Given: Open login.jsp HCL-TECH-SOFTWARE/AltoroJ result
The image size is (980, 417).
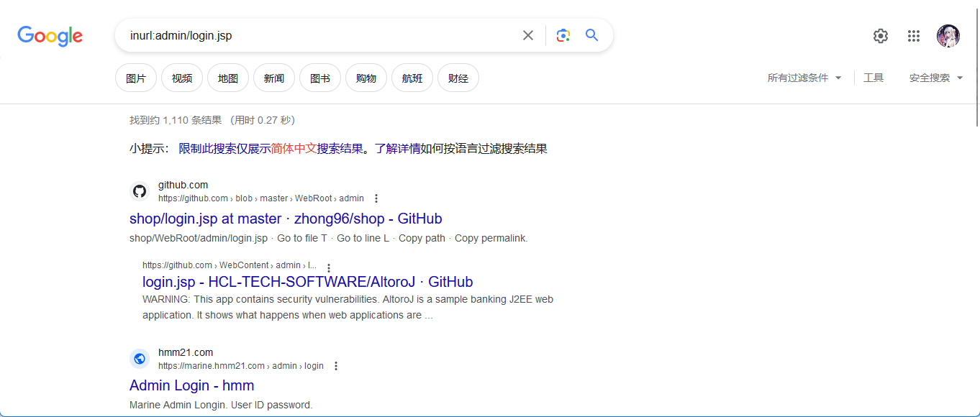Looking at the screenshot, I should 308,282.
